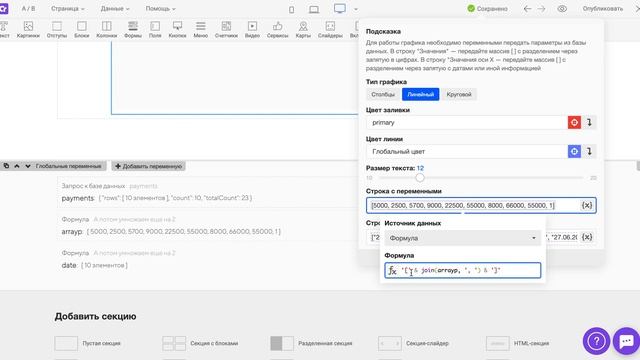Open line color picker blue swatch
Screen dimensions: 640x360
pos(574,151)
